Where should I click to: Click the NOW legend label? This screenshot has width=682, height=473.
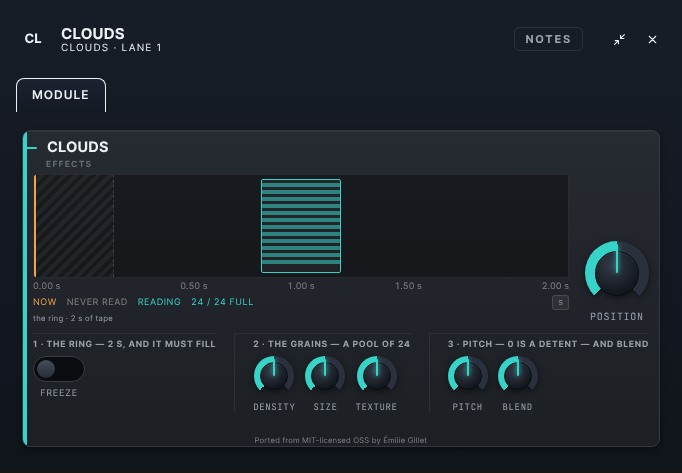[x=45, y=302]
